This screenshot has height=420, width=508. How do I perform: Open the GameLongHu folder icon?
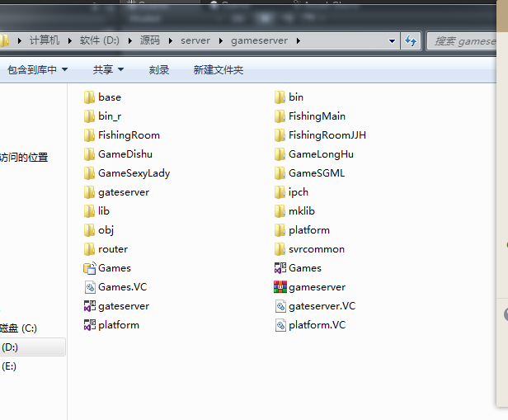pyautogui.click(x=280, y=154)
